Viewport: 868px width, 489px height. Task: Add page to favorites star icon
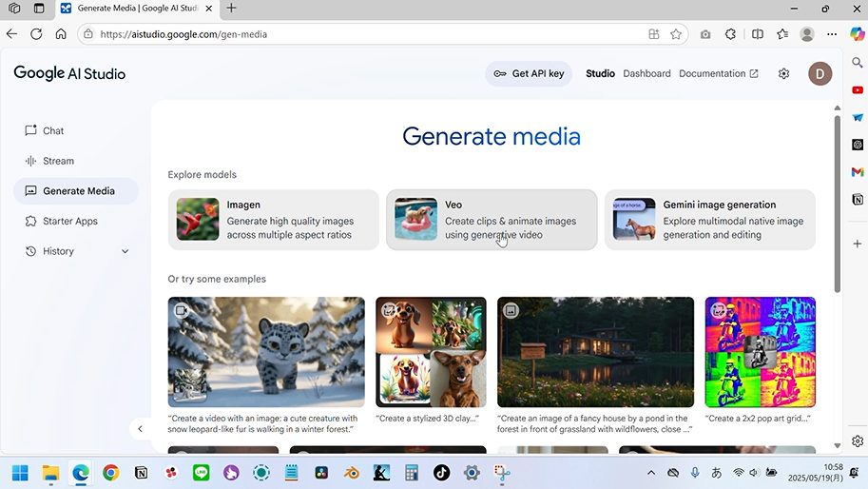pos(676,34)
